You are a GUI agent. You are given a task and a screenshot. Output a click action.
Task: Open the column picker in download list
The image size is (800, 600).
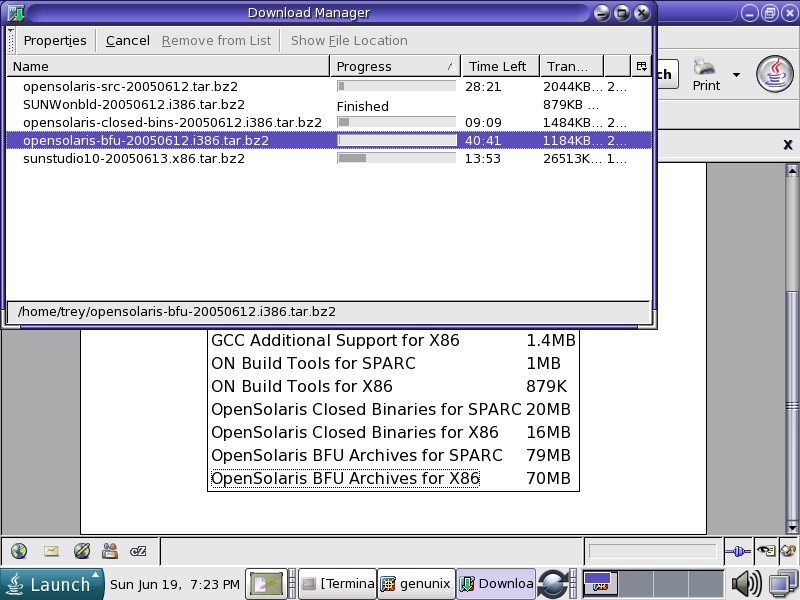pos(641,66)
